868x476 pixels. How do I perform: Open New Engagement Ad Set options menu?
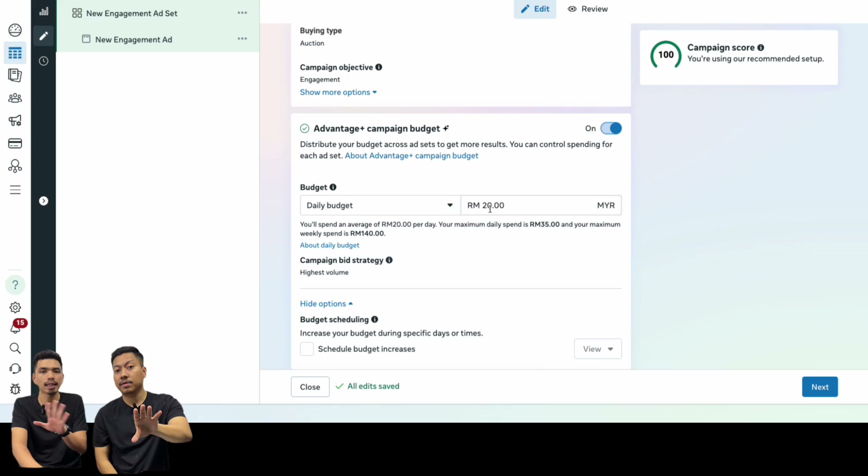[242, 13]
